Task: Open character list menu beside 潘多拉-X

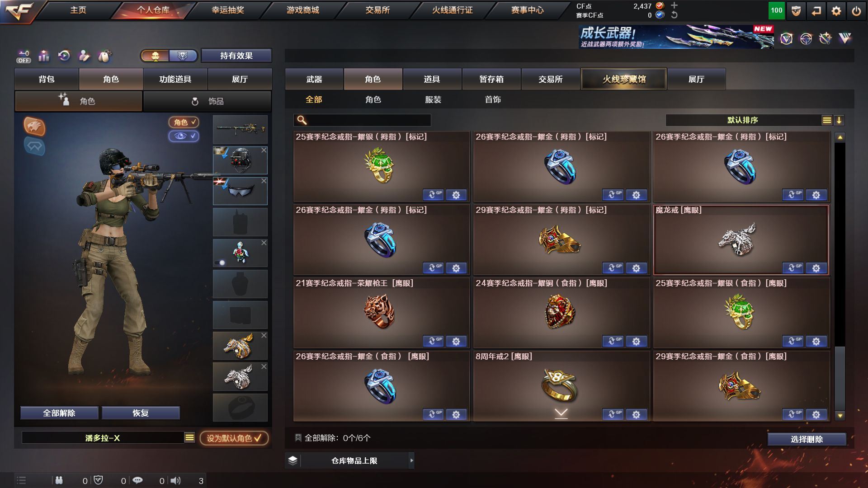Action: point(189,437)
